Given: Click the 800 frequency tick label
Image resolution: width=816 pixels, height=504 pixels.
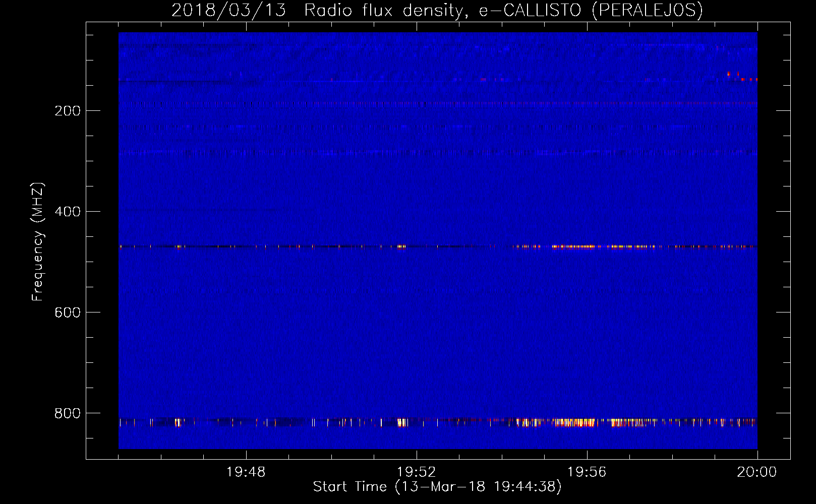Looking at the screenshot, I should [68, 413].
